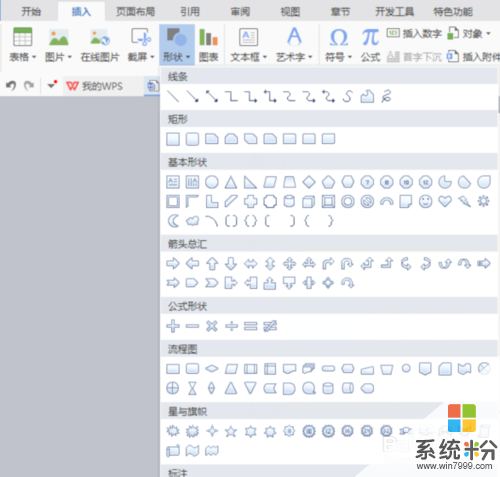The height and width of the screenshot is (477, 500).
Task: Choose the multiply sign formula shape
Action: coord(212,326)
